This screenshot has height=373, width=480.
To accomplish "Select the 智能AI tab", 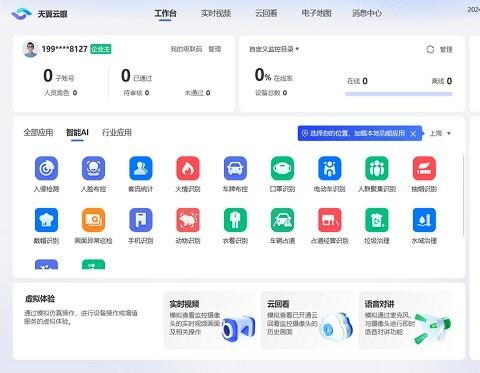I will click(x=77, y=132).
